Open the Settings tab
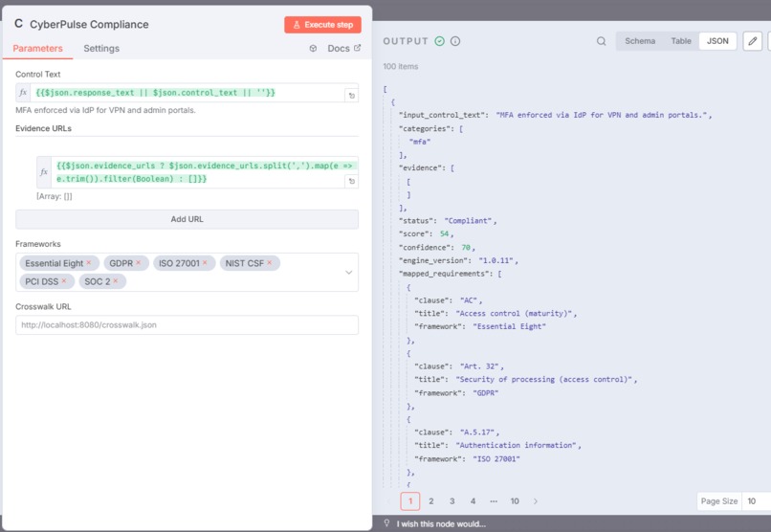This screenshot has width=771, height=532. 101,48
